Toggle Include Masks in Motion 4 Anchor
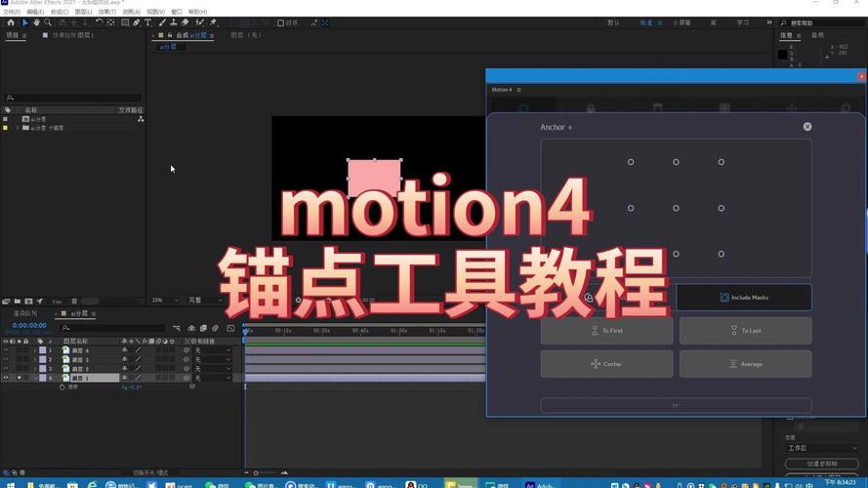Screen dimensions: 868x488 [x=744, y=298]
